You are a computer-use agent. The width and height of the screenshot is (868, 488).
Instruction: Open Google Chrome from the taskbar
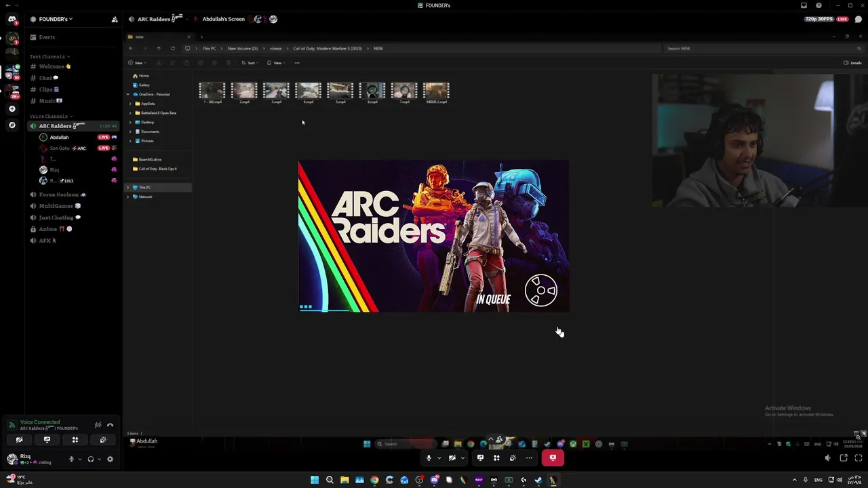[374, 480]
